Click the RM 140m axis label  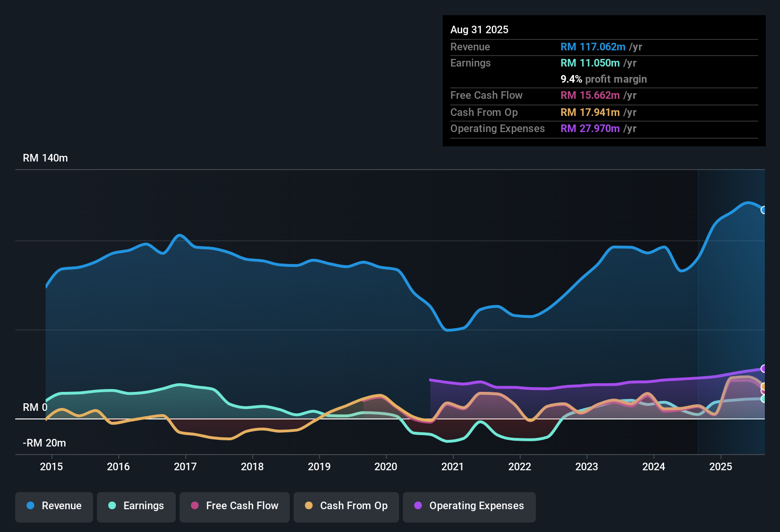(46, 158)
